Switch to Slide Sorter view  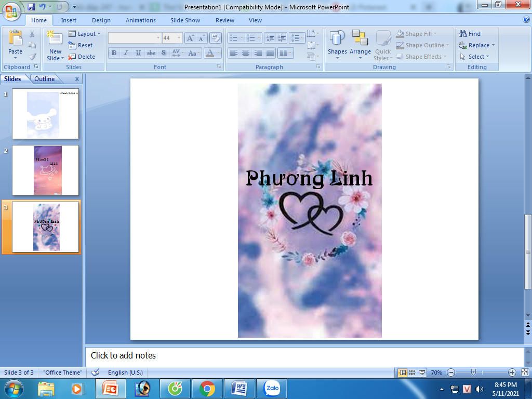(412, 373)
